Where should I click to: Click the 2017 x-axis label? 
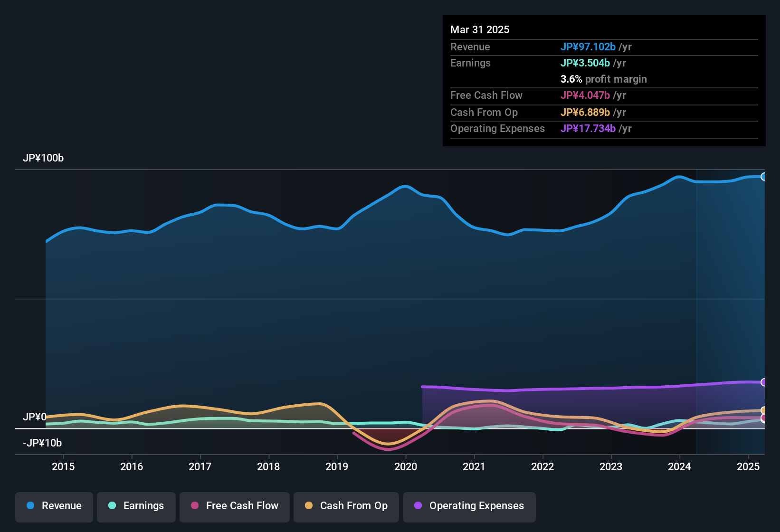point(200,466)
